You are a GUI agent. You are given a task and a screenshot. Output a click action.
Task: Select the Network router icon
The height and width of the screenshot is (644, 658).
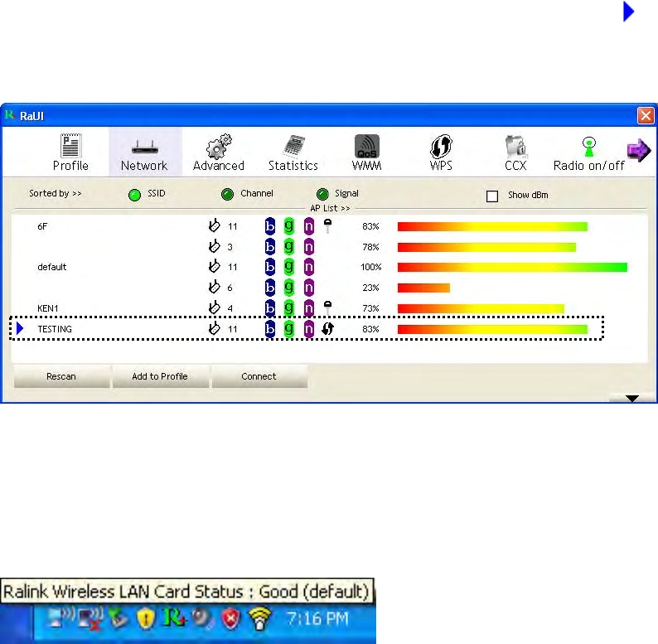tap(144, 147)
